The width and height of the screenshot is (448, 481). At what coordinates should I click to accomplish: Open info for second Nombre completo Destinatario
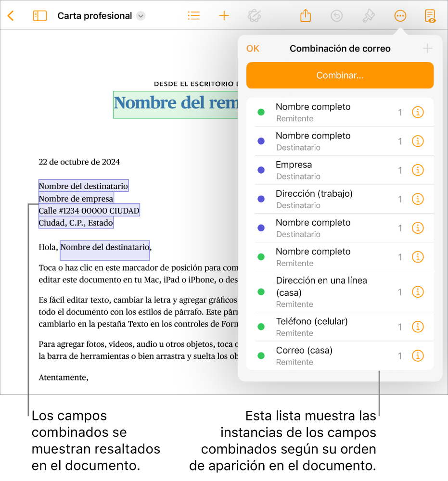coord(418,228)
